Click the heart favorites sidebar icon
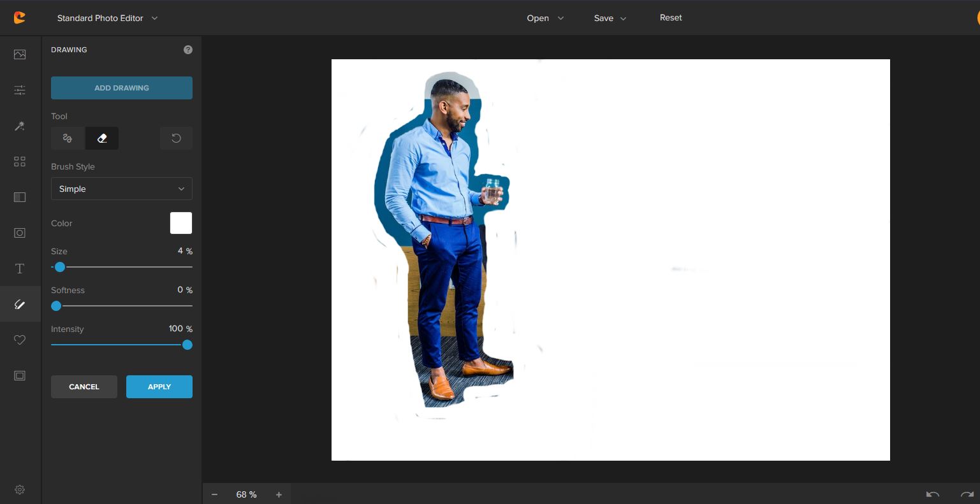This screenshot has width=980, height=504. (x=20, y=340)
